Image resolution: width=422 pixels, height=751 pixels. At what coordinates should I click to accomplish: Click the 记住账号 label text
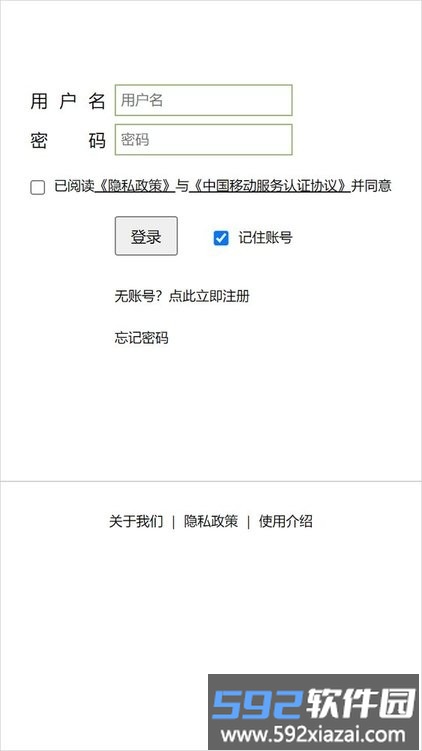[265, 238]
